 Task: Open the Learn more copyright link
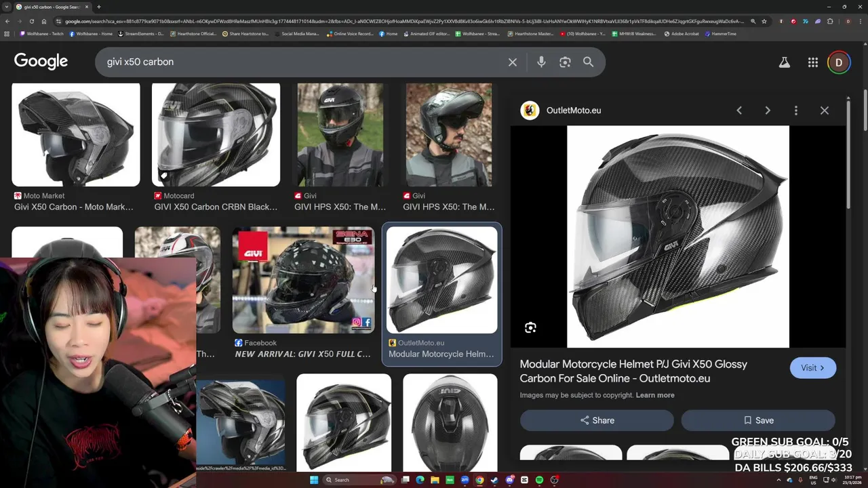(x=655, y=395)
